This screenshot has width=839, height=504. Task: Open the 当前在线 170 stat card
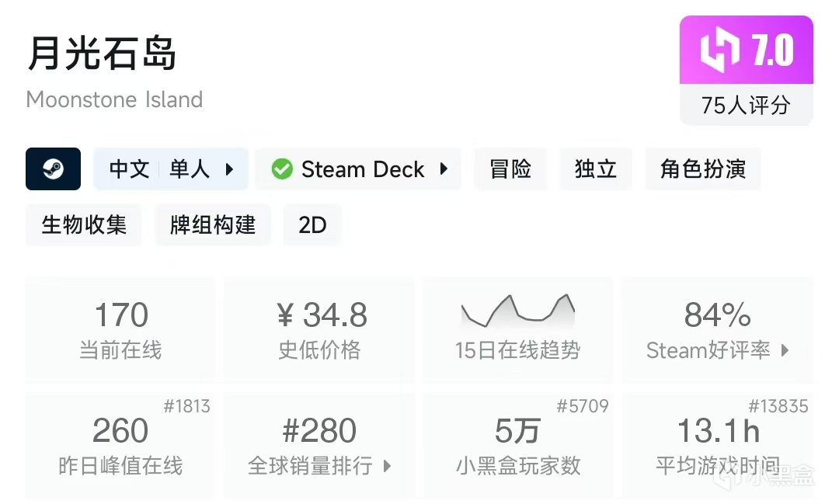pos(120,330)
